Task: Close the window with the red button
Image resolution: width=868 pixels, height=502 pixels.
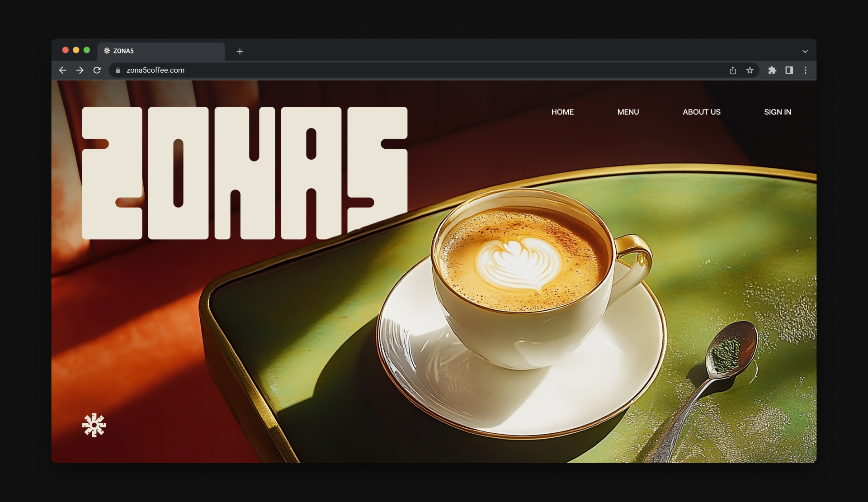Action: (66, 50)
